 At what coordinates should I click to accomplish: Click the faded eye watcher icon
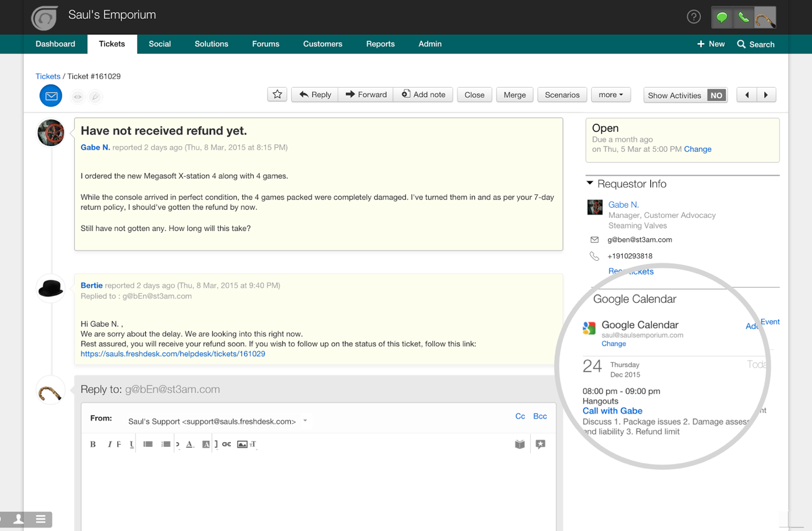(78, 97)
